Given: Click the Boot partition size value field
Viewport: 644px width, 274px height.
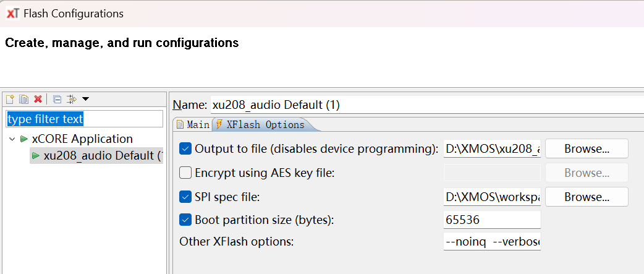Looking at the screenshot, I should coord(492,220).
